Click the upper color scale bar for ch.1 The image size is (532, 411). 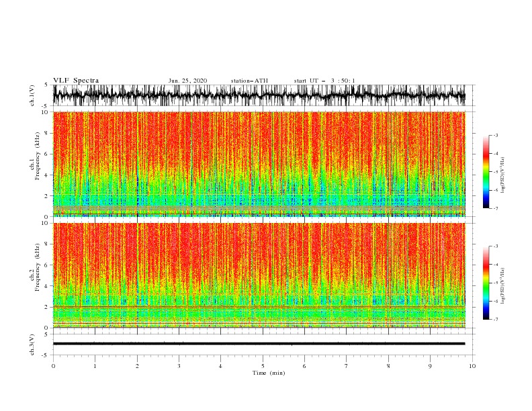pos(486,172)
